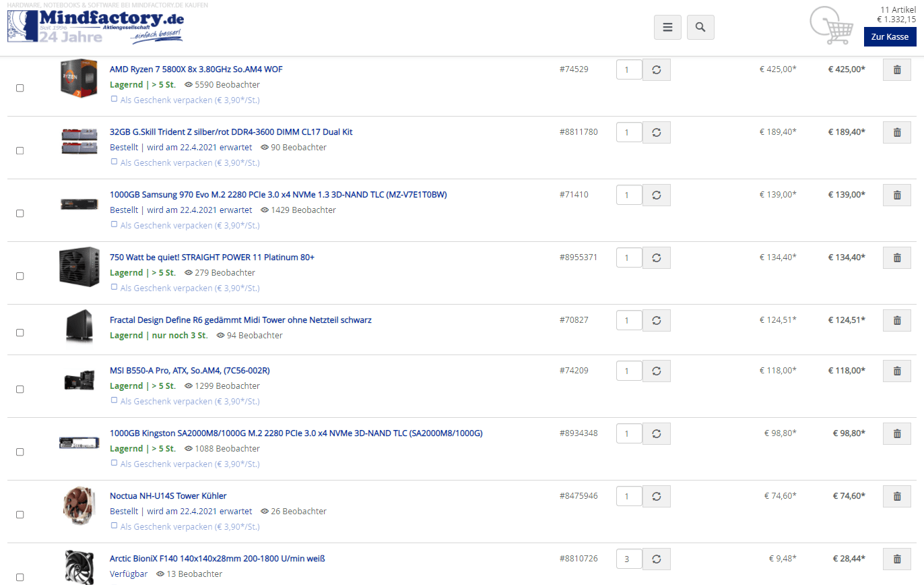Select the AMD Ryzen 7 5800X row checkbox
The image size is (924, 585).
(20, 88)
